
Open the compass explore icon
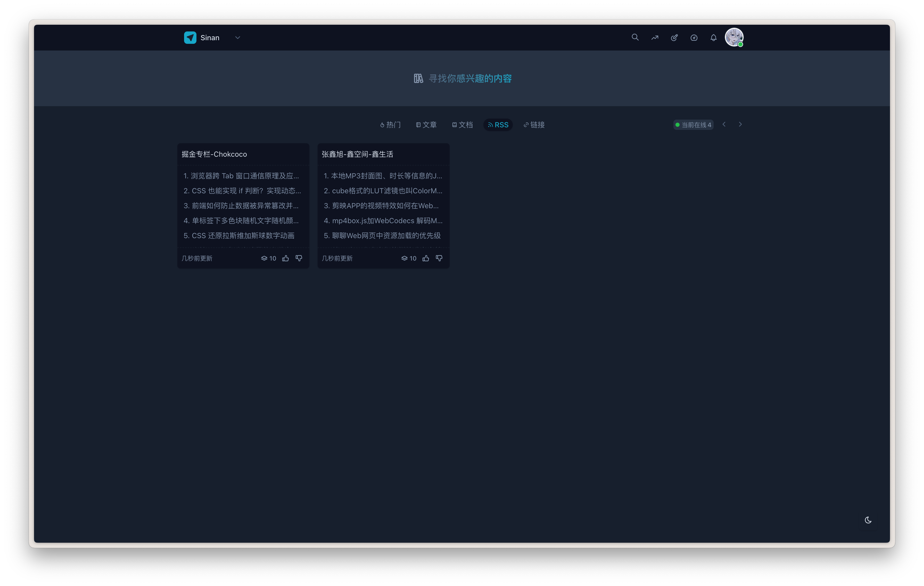[694, 38]
